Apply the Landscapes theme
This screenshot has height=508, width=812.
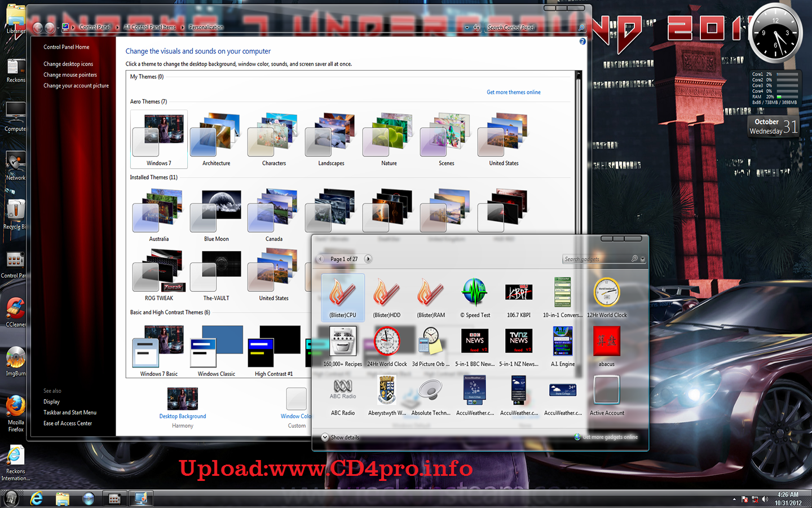332,139
